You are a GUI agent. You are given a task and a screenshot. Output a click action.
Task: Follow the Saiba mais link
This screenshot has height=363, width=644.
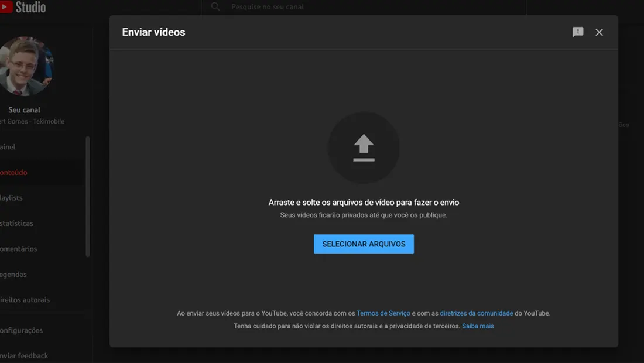click(478, 326)
